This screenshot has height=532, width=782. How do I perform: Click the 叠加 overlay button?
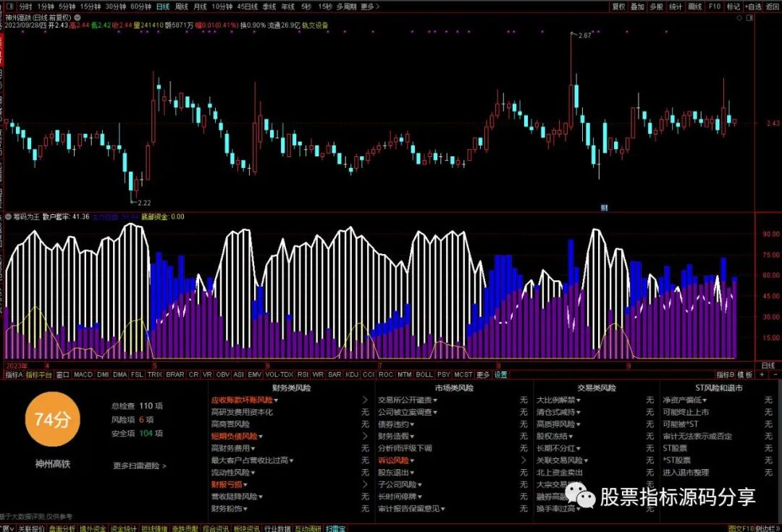tap(637, 7)
